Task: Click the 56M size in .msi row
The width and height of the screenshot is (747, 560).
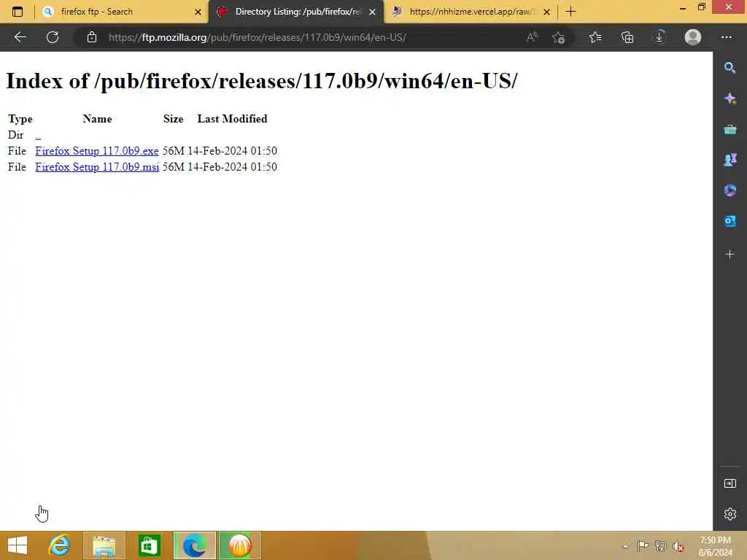Action: (x=174, y=167)
